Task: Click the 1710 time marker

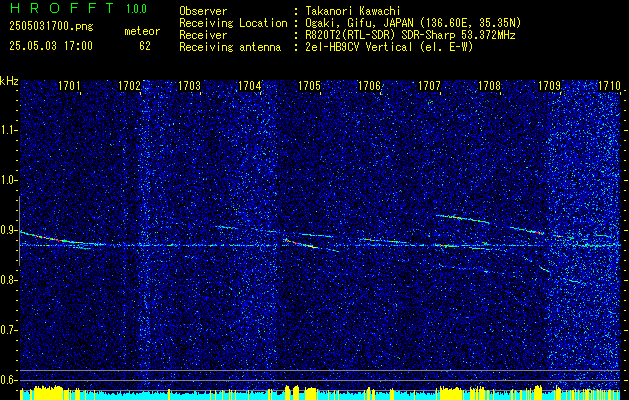Action: (609, 86)
